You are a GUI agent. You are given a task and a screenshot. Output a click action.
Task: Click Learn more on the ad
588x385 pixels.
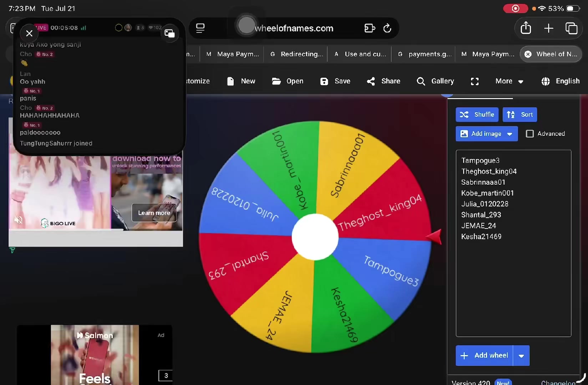tap(154, 213)
